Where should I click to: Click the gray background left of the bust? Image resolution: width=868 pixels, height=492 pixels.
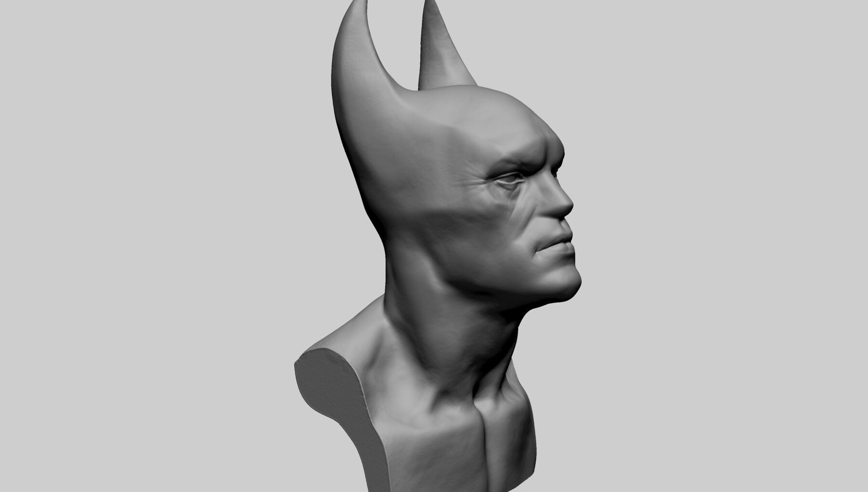click(x=145, y=241)
